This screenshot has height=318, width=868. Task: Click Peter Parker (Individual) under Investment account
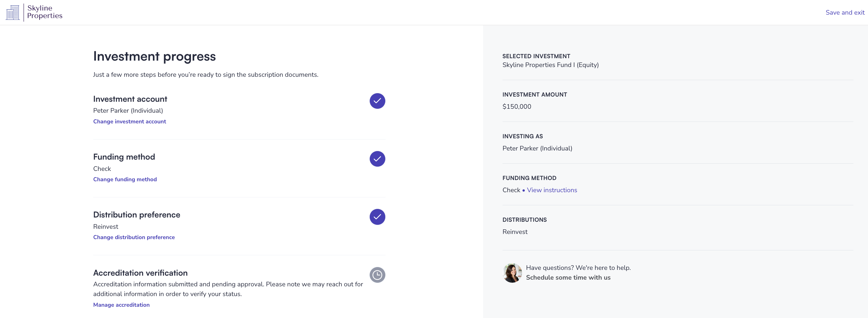point(128,111)
